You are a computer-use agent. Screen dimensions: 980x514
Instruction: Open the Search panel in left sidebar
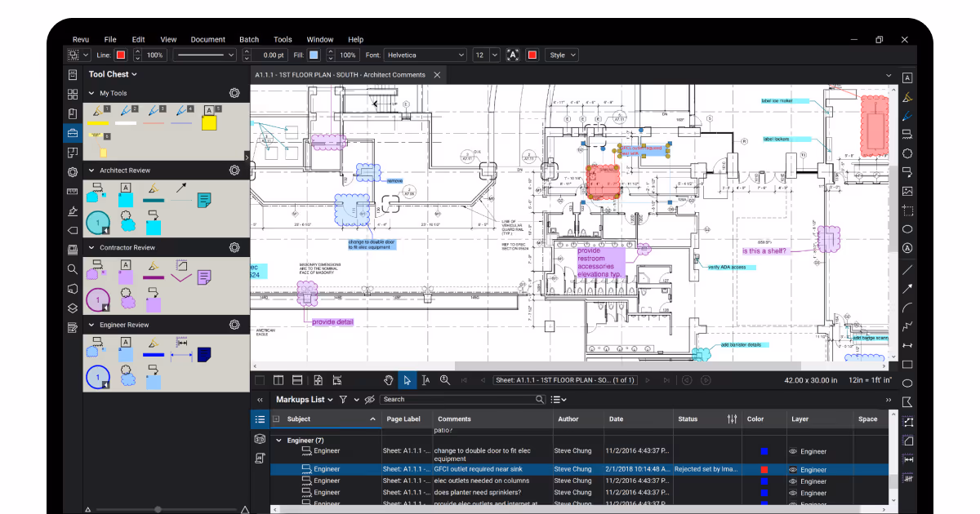(73, 268)
